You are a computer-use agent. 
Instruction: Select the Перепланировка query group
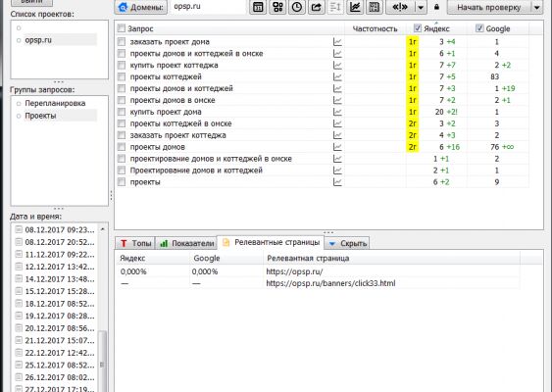coord(55,103)
